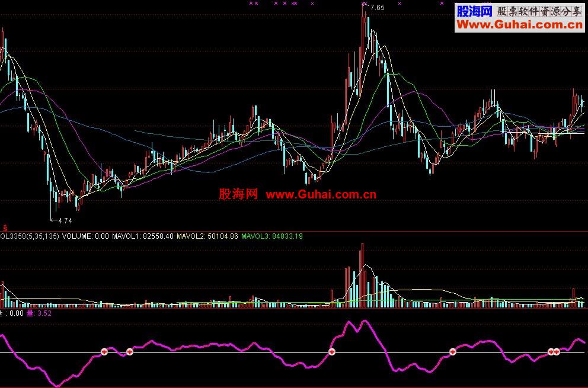This screenshot has width=588, height=388.
Task: Open the OL3358(5,35,135) indicator parameters label
Action: click(30, 236)
